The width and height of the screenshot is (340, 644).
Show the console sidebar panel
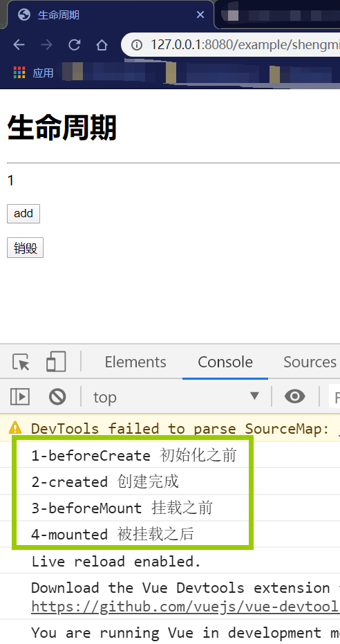click(x=19, y=397)
